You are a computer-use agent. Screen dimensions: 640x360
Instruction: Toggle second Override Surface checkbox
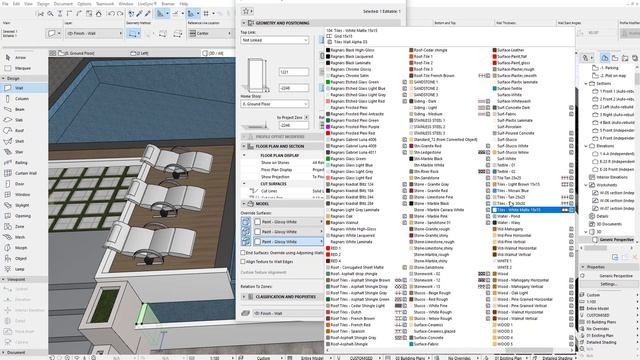coord(258,231)
